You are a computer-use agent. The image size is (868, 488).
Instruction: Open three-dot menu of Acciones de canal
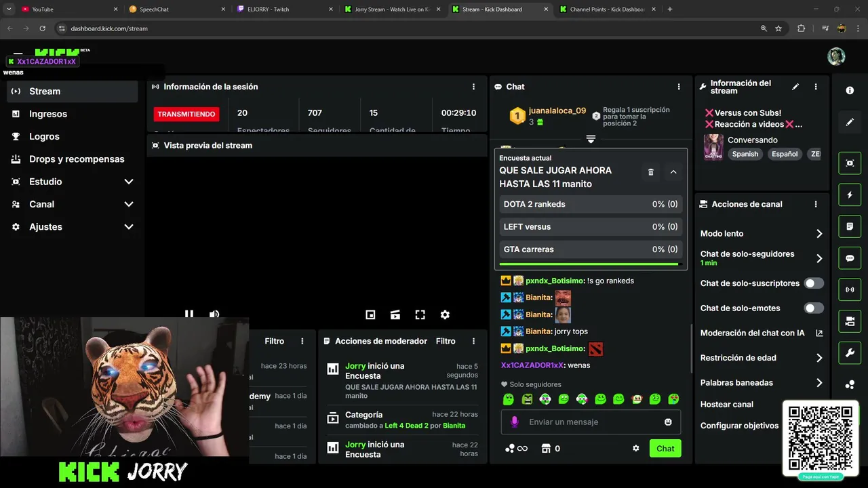pos(816,204)
